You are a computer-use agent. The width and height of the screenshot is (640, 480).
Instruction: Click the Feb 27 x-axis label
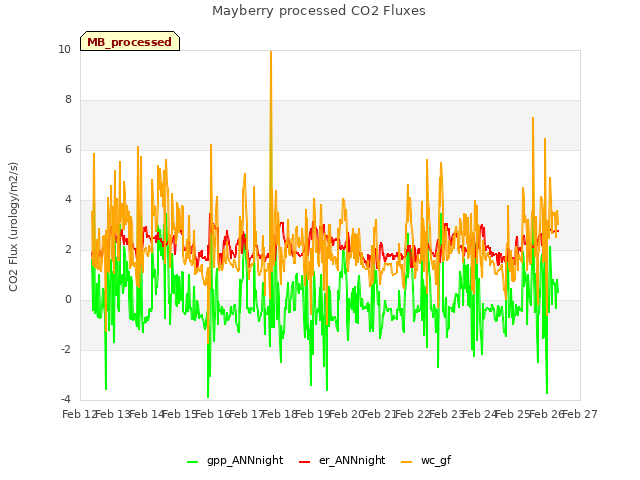[x=580, y=414]
